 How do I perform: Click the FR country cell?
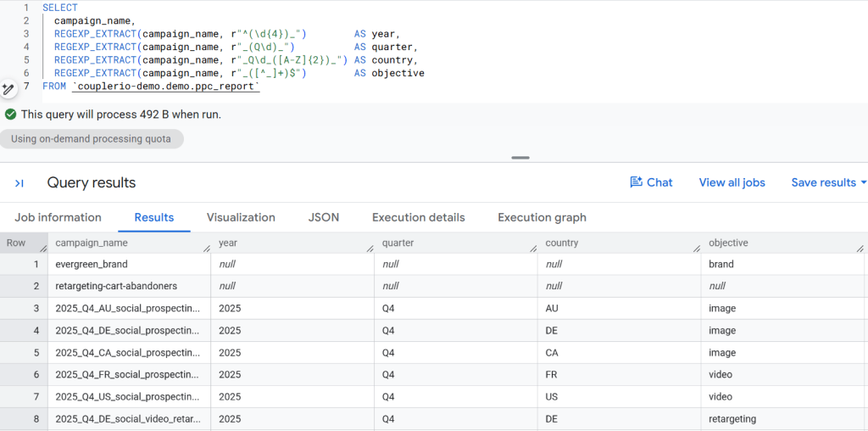tap(619, 375)
